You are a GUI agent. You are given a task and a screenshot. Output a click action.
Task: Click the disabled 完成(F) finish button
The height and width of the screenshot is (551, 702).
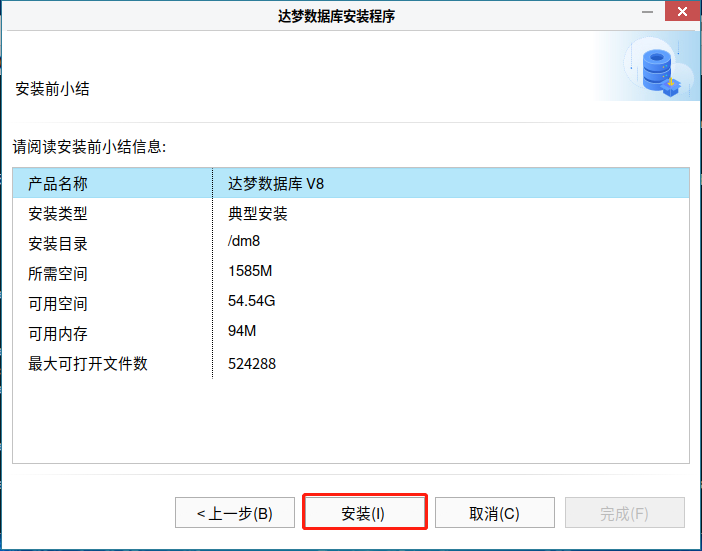(625, 513)
